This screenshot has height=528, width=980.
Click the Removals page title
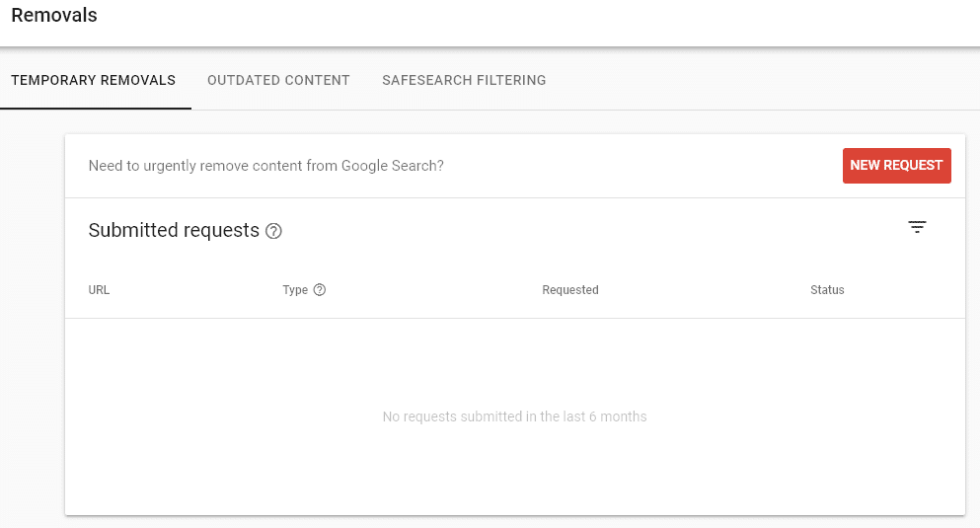(54, 15)
